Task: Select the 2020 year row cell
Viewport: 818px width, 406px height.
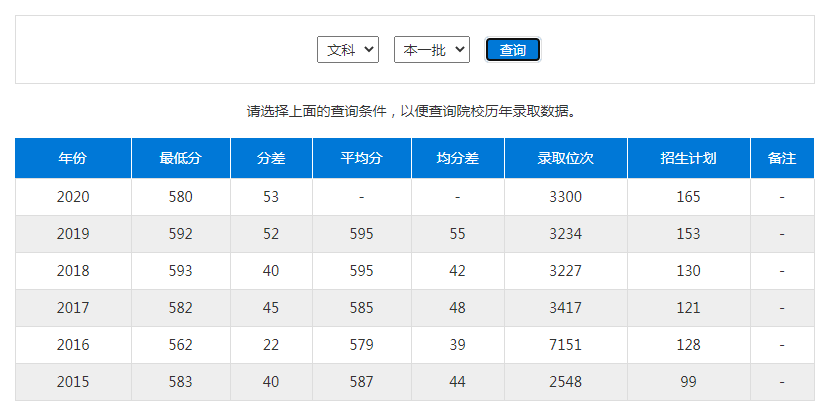Action: [73, 197]
